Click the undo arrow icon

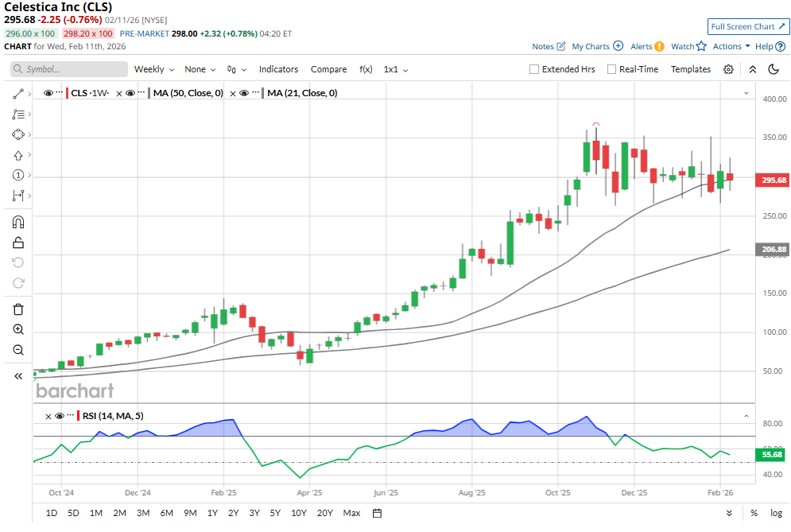(18, 262)
